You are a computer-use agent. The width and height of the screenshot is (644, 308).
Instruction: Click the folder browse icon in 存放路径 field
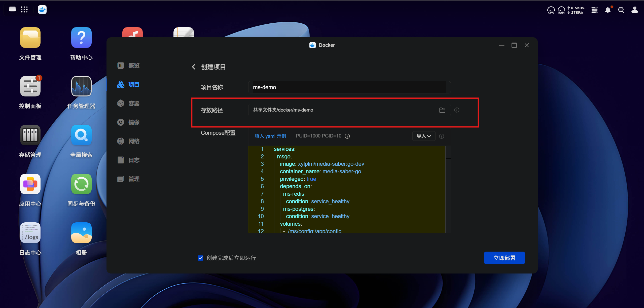(442, 110)
